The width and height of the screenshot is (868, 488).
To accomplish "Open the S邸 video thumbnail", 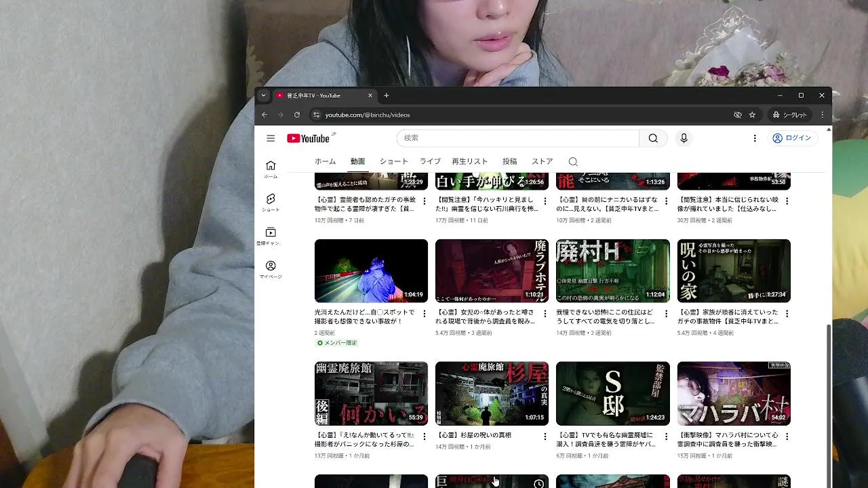I will pyautogui.click(x=612, y=393).
